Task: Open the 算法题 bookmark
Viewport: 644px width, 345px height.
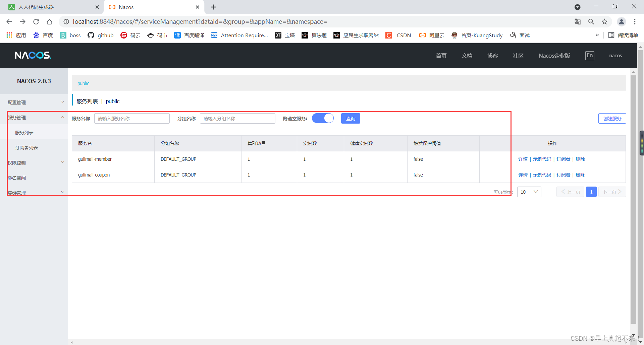Action: (x=314, y=35)
